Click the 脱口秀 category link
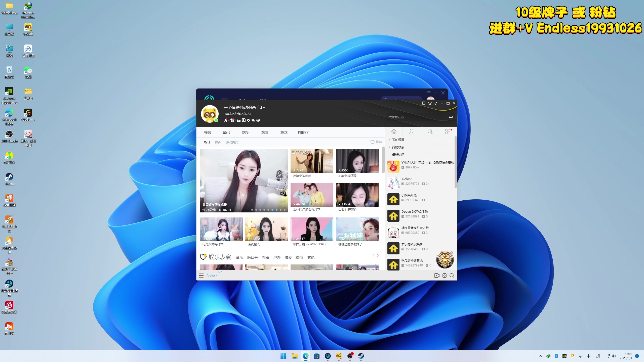644x362 pixels. click(x=253, y=257)
